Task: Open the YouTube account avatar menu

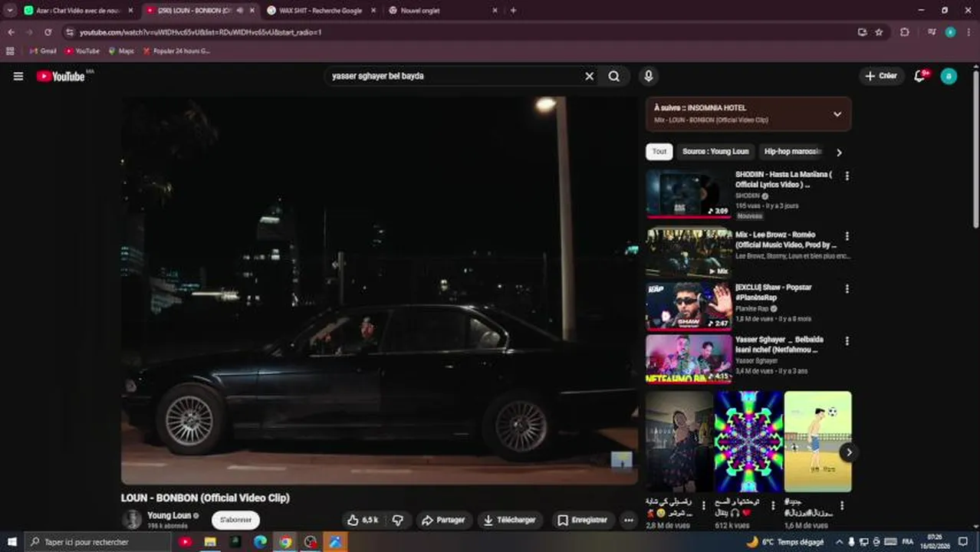Action: (949, 76)
